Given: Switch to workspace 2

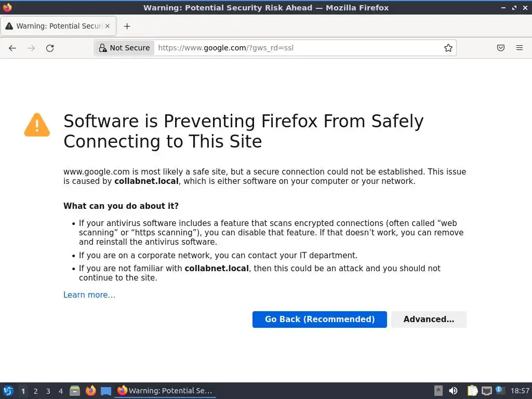Looking at the screenshot, I should pos(36,391).
